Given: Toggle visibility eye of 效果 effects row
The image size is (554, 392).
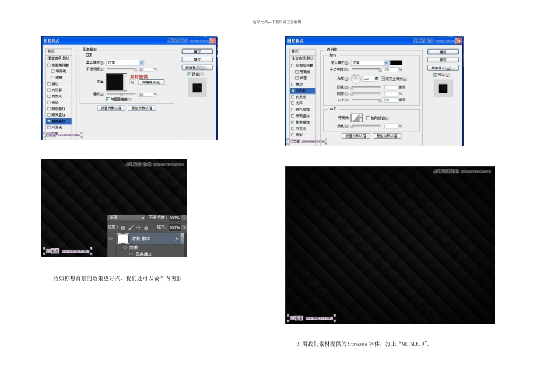Looking at the screenshot, I should point(125,247).
